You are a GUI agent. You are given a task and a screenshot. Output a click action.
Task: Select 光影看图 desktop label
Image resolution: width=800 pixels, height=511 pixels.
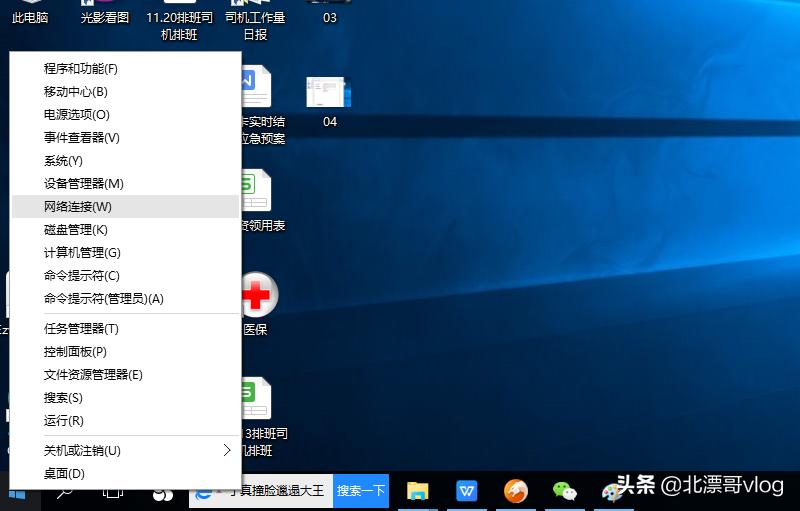pyautogui.click(x=105, y=18)
